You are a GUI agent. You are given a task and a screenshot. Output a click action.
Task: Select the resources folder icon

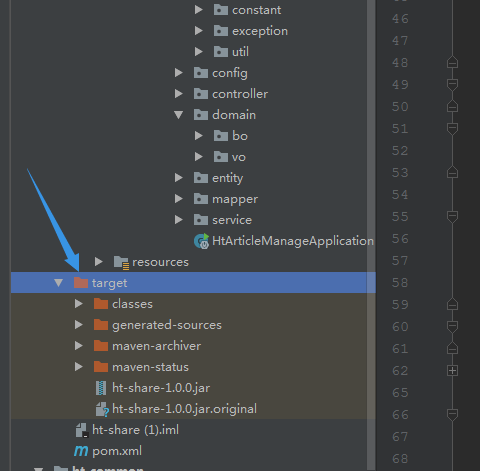tap(121, 262)
